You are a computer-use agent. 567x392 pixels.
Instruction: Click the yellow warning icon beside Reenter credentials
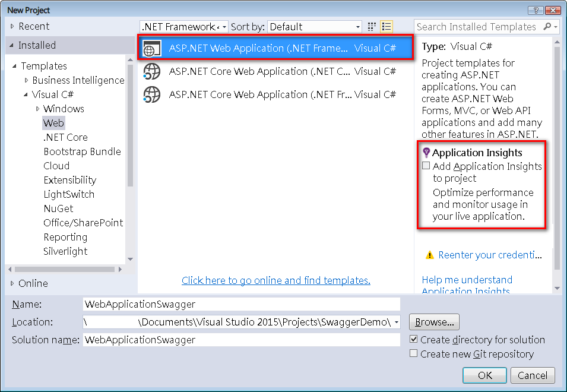[430, 255]
